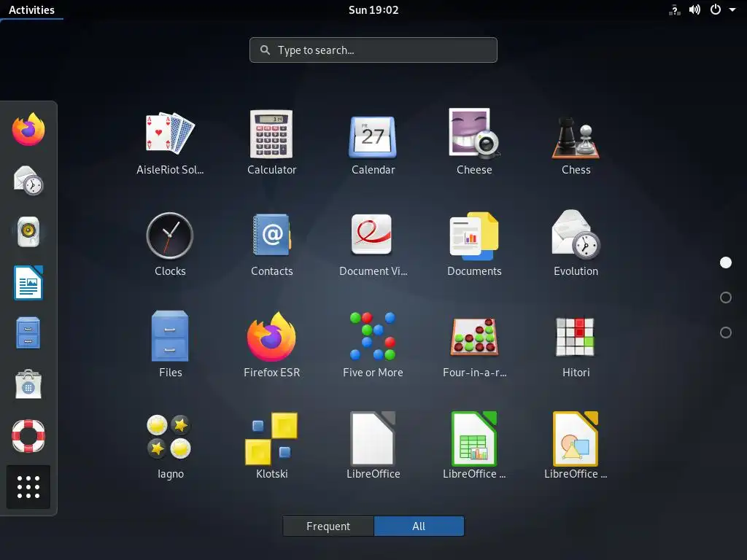Open the power icon system menu
The height and width of the screenshot is (560, 747).
click(x=715, y=9)
